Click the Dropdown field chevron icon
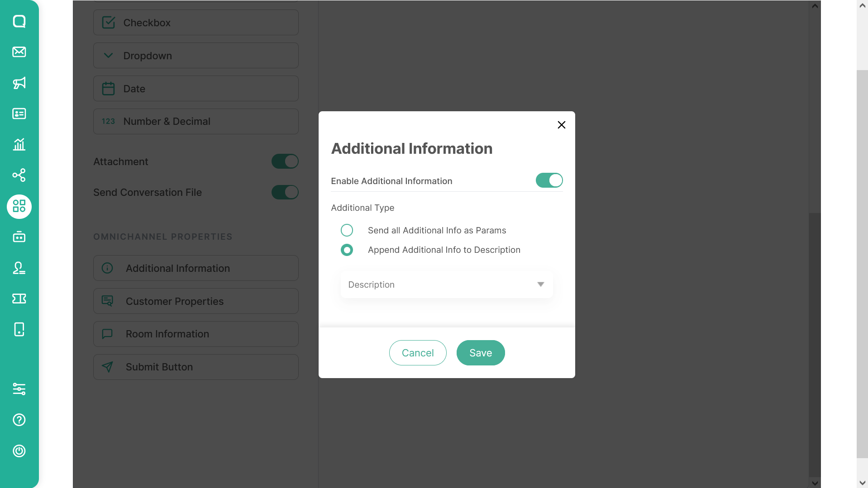 (108, 56)
